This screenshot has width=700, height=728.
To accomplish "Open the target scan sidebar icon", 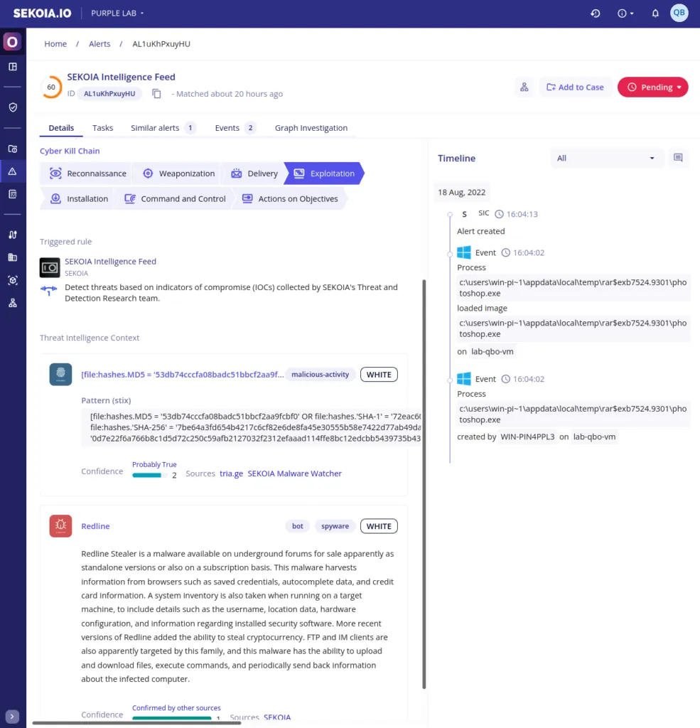I will 13,280.
